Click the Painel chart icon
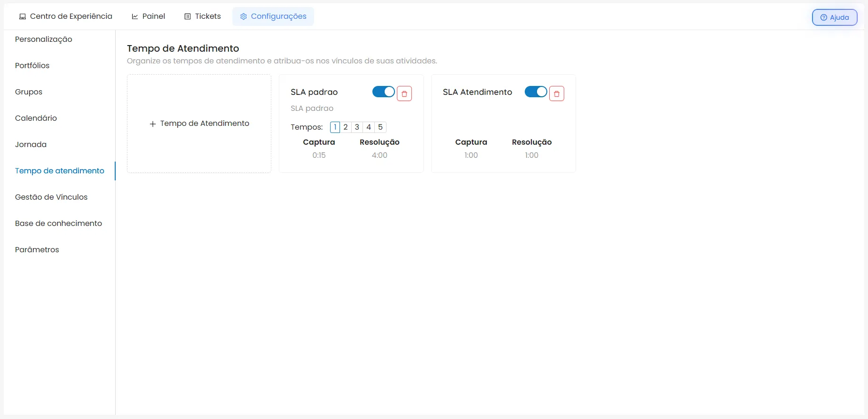 pyautogui.click(x=135, y=16)
